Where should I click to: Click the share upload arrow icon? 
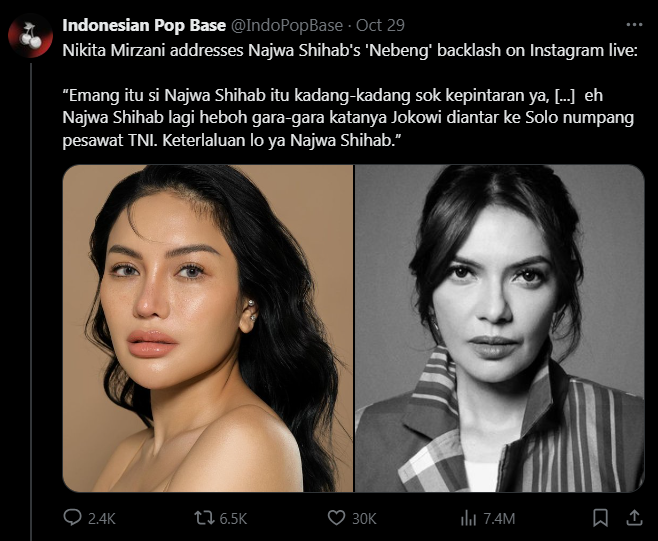[634, 517]
